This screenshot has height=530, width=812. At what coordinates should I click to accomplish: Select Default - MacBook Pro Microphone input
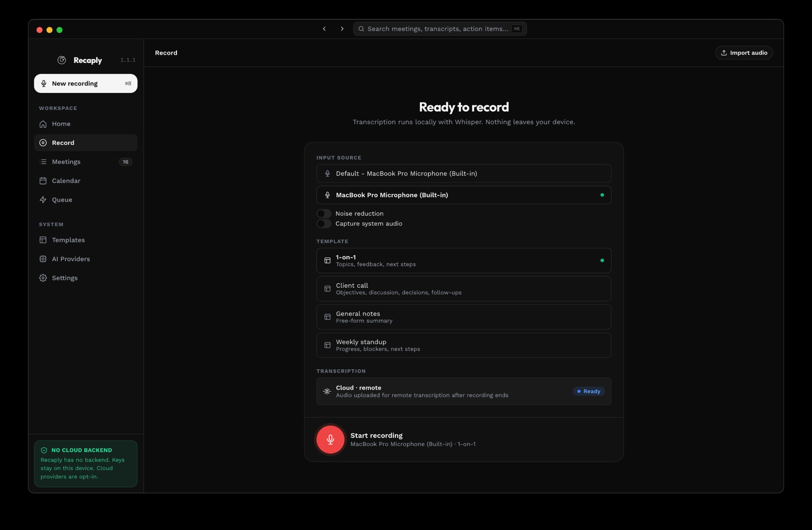click(x=464, y=174)
